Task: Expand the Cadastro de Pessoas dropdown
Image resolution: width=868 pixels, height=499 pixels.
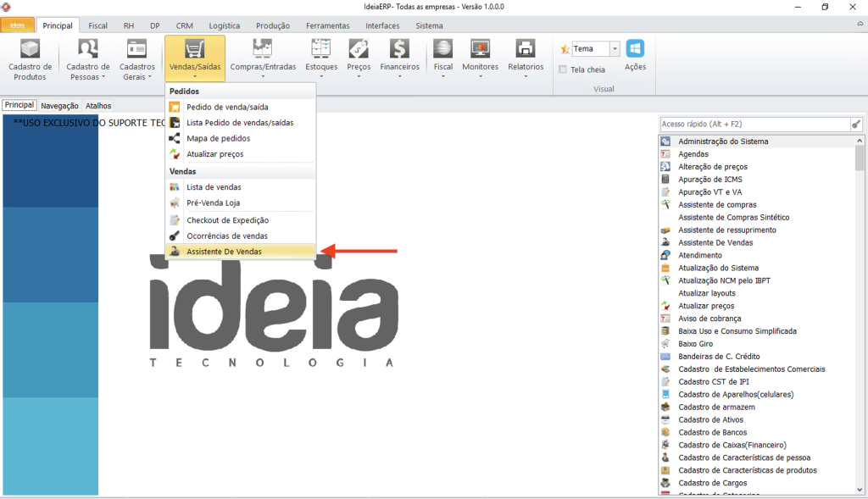Action: point(88,76)
